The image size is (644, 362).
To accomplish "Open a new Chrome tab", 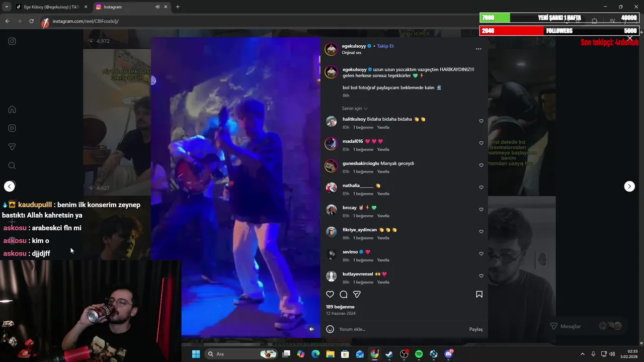I will 178,7.
